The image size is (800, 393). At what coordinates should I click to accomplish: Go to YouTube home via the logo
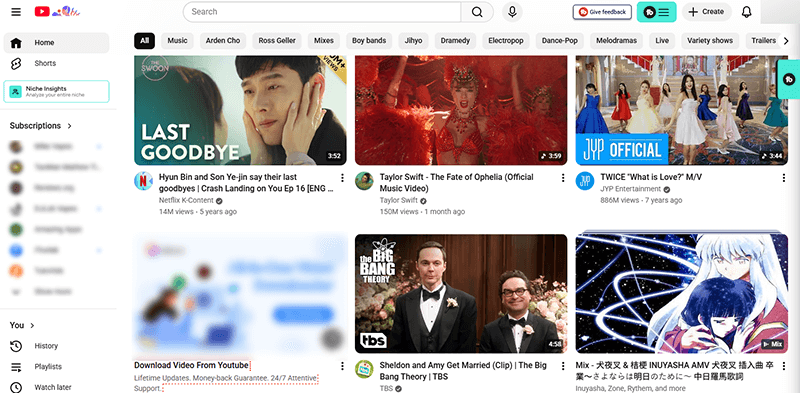tap(58, 11)
